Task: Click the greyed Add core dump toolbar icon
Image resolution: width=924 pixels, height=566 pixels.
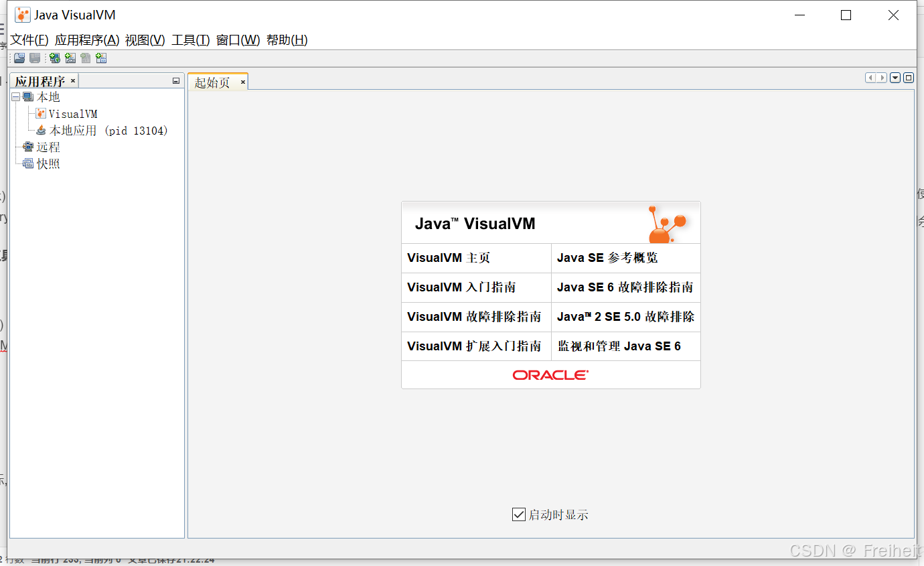Action: (x=86, y=58)
